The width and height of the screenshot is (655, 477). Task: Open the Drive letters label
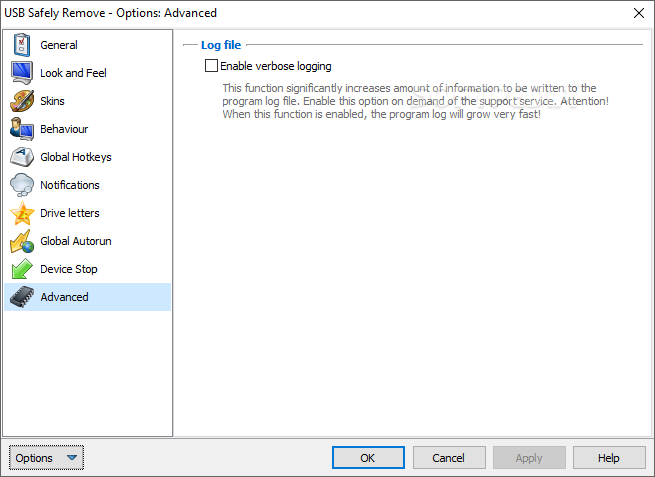(70, 213)
